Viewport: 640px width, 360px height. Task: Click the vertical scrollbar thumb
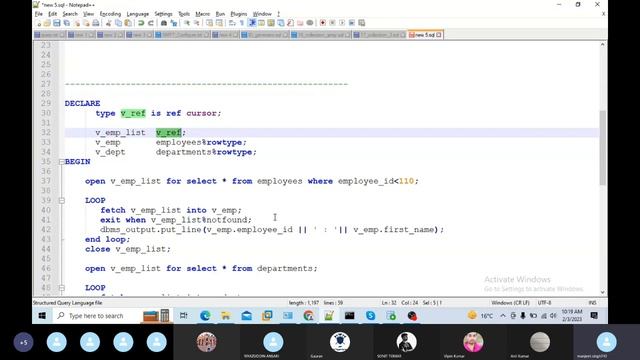[602, 148]
